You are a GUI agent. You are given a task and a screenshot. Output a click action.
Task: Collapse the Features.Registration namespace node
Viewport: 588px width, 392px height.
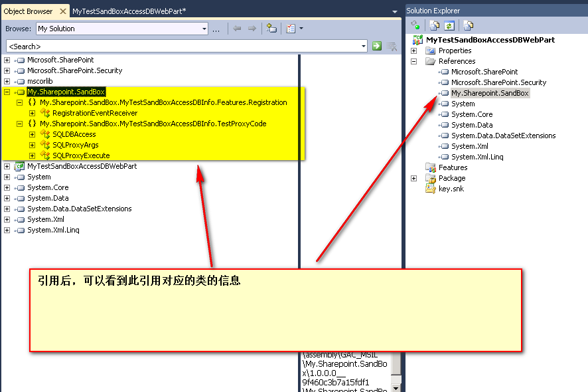click(19, 102)
